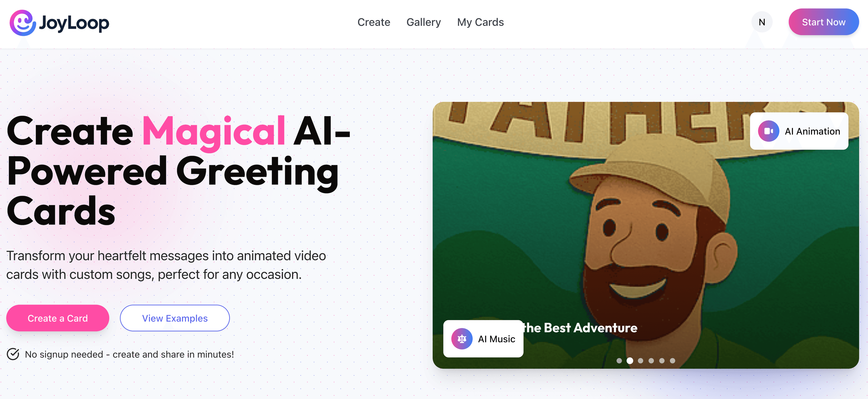Open the Father's Day card preview image
The height and width of the screenshot is (399, 868).
coord(646,235)
